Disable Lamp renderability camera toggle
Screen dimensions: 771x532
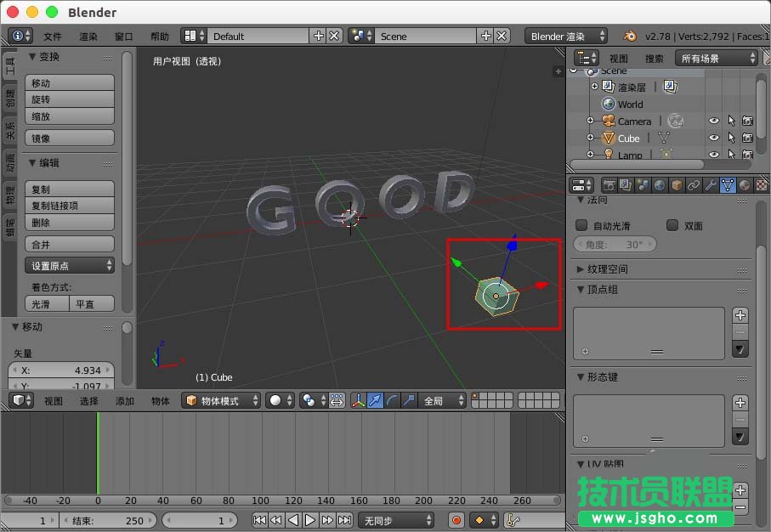[x=748, y=155]
